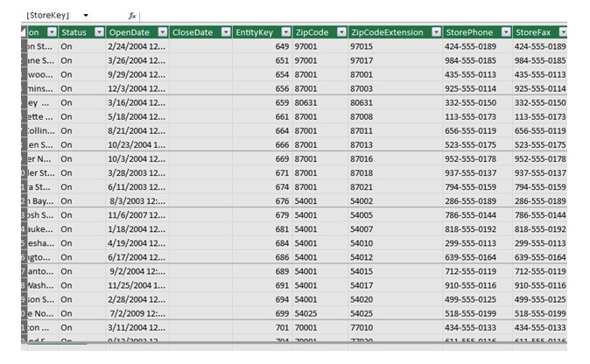Select ZipCodeExtension cell 54020

[396, 300]
